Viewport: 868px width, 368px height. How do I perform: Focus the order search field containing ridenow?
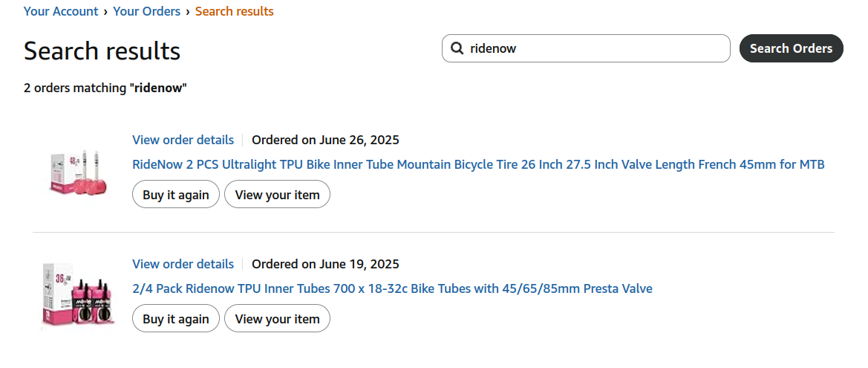594,48
